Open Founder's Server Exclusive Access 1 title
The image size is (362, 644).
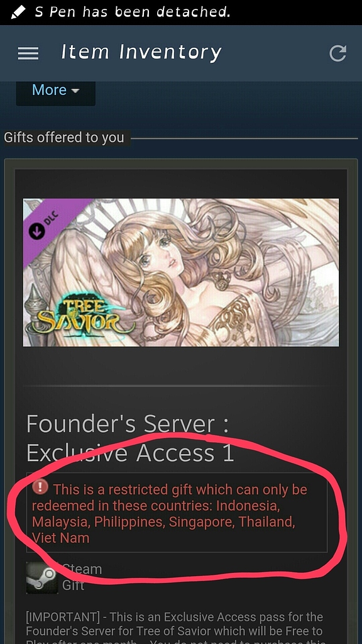click(130, 438)
